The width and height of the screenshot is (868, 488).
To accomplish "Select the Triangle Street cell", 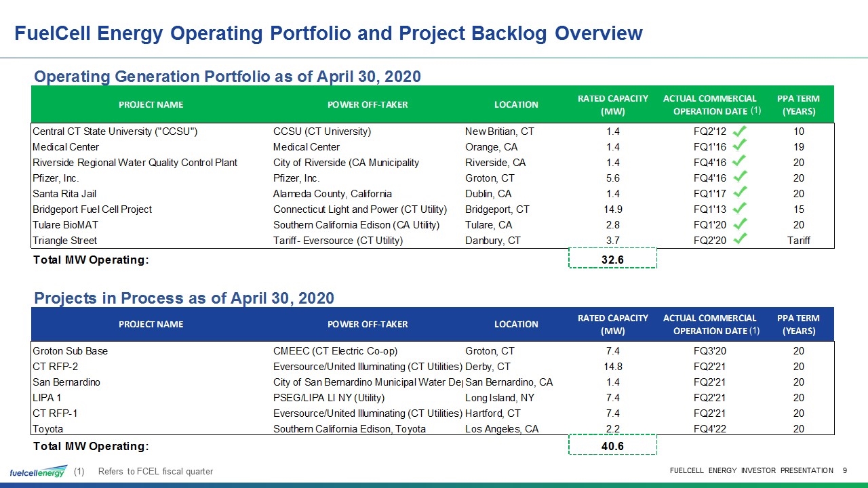I will click(64, 241).
